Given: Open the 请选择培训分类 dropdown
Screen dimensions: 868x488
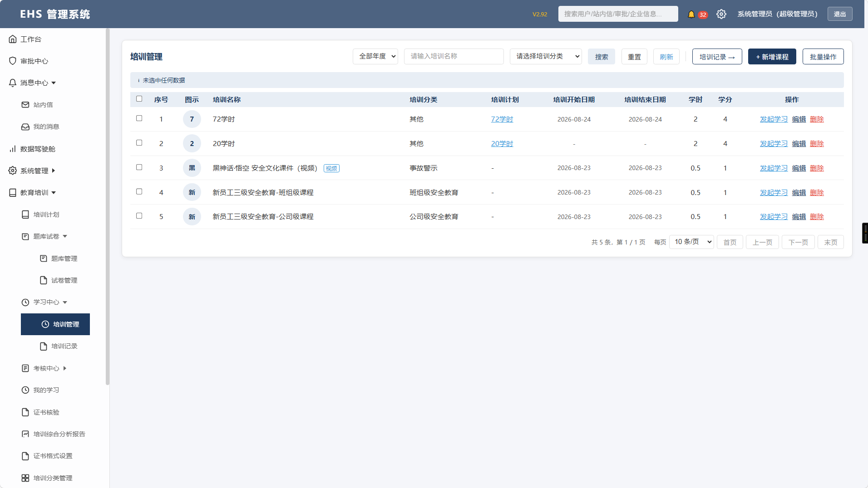Looking at the screenshot, I should click(546, 56).
